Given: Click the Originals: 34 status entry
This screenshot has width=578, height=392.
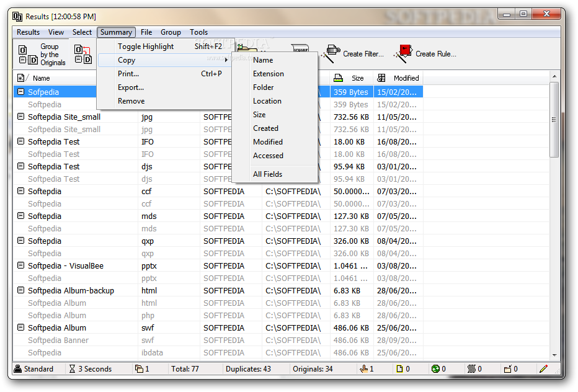Looking at the screenshot, I should 313,369.
